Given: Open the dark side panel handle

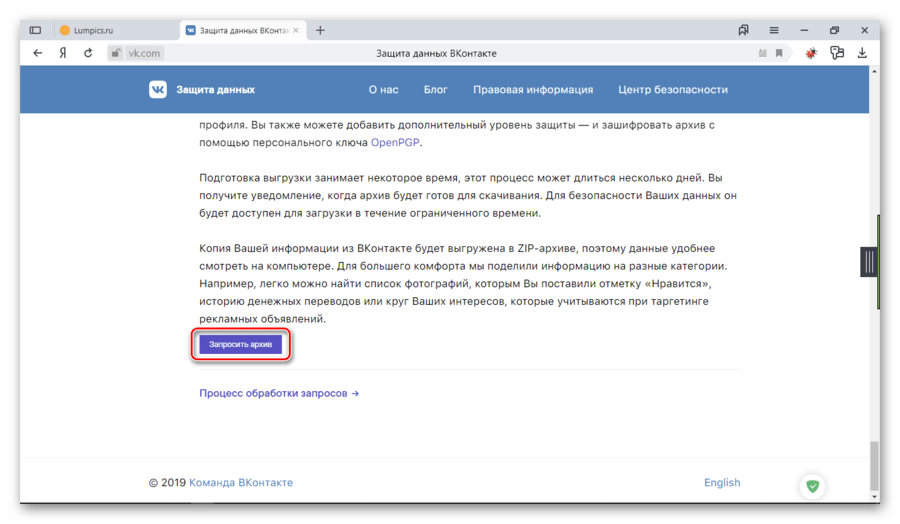Looking at the screenshot, I should [x=869, y=262].
